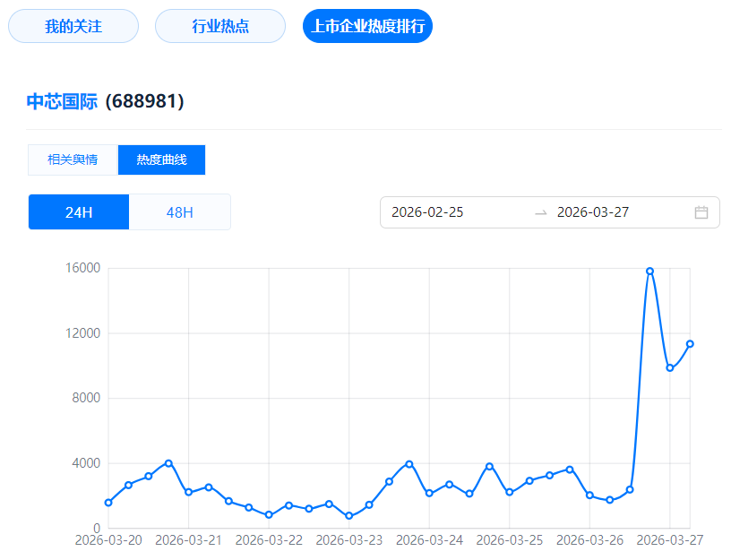Image resolution: width=731 pixels, height=560 pixels.
Task: Show the 相关舆情 panel
Action: (x=73, y=159)
